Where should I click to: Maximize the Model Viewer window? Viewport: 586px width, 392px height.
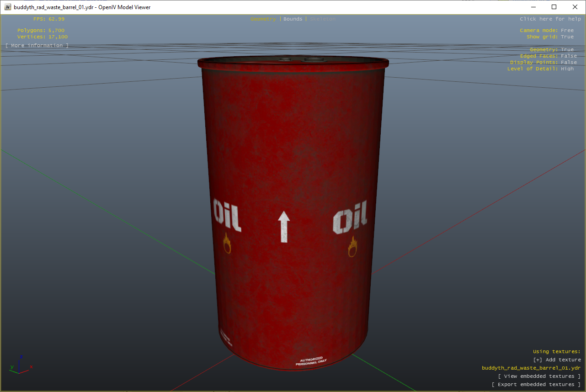click(554, 7)
